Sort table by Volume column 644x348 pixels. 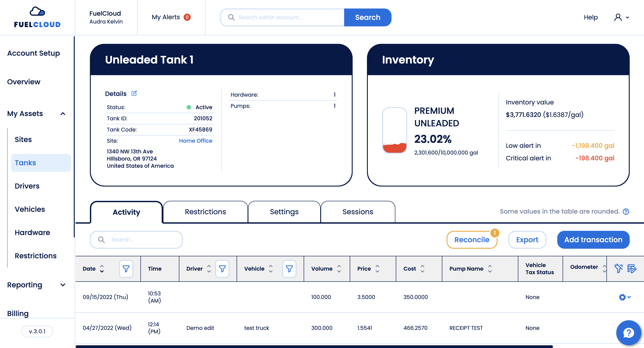(x=339, y=269)
